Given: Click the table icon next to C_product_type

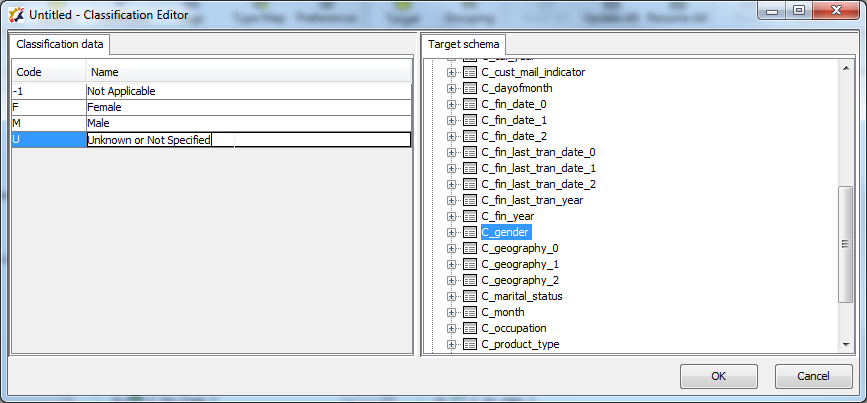Looking at the screenshot, I should pos(470,344).
